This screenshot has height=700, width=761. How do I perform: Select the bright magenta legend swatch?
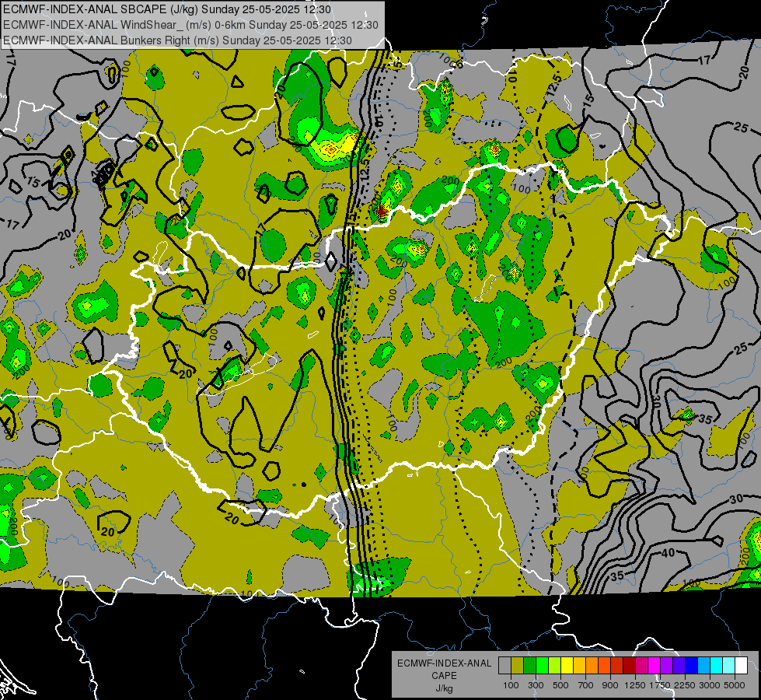[655, 665]
